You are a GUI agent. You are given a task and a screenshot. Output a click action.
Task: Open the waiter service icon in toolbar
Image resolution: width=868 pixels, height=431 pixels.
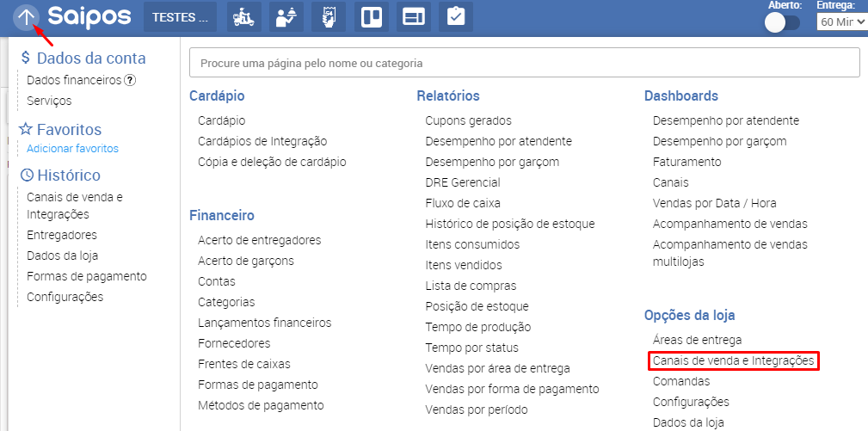(x=286, y=16)
